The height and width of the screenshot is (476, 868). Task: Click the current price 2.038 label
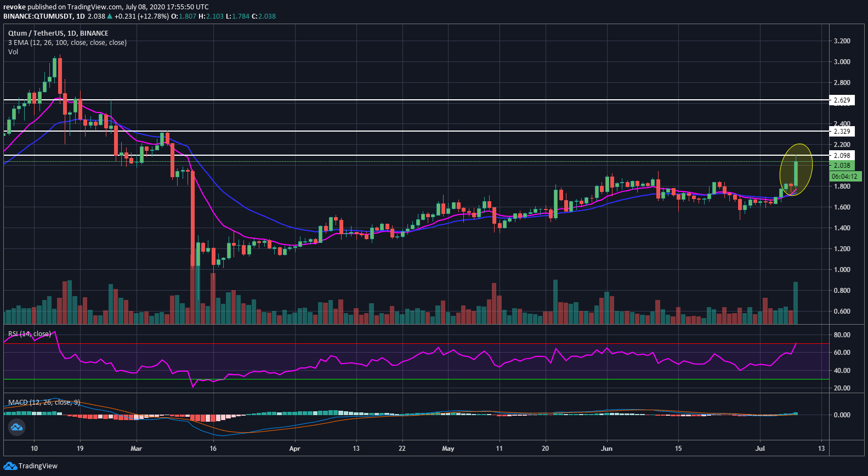click(842, 166)
